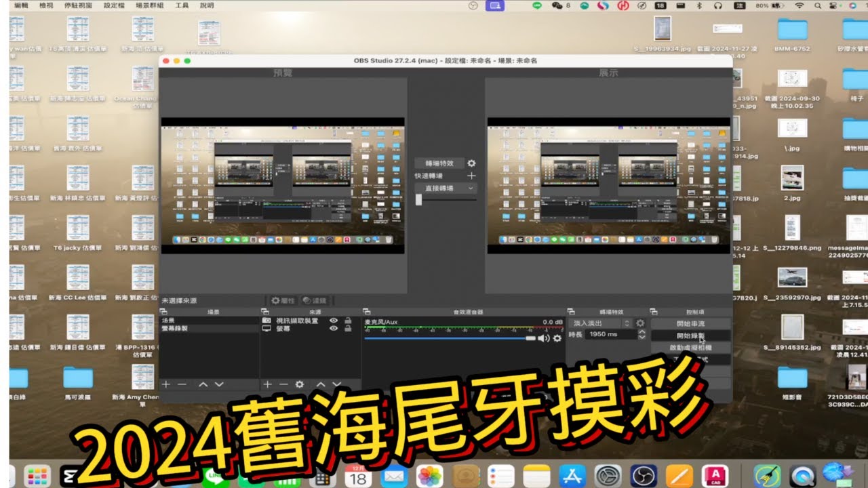
Task: Click the 濾鏡 filters button
Action: tap(315, 300)
